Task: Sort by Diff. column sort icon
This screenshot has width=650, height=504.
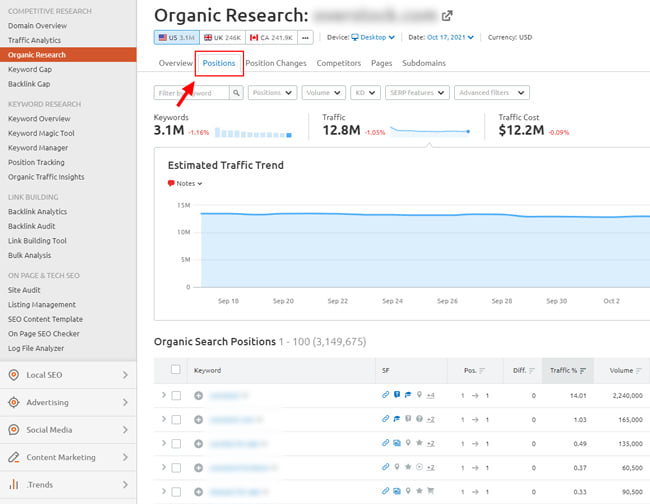Action: (531, 371)
